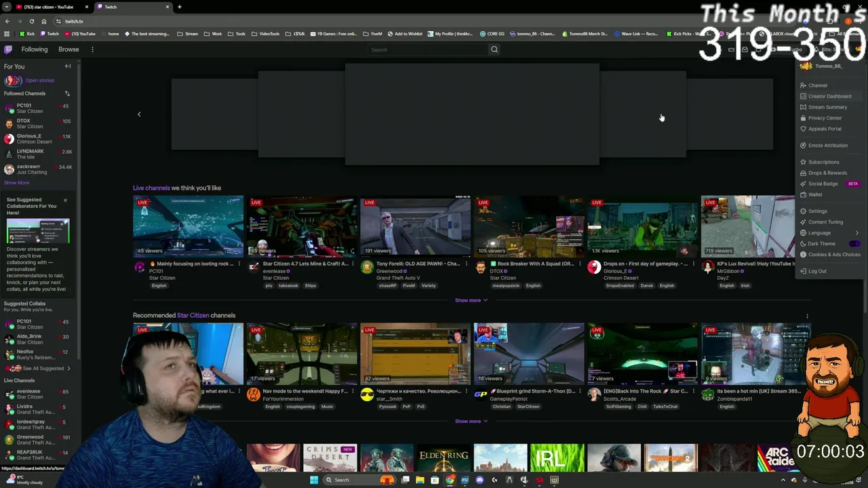Open the three-dot more menu beside Browse
Screen dimensions: 868x488
click(92, 49)
